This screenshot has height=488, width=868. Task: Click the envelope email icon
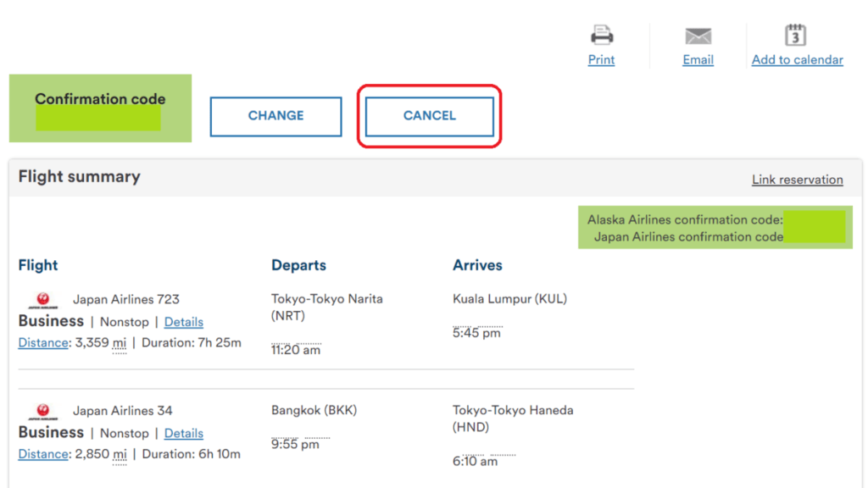(698, 36)
